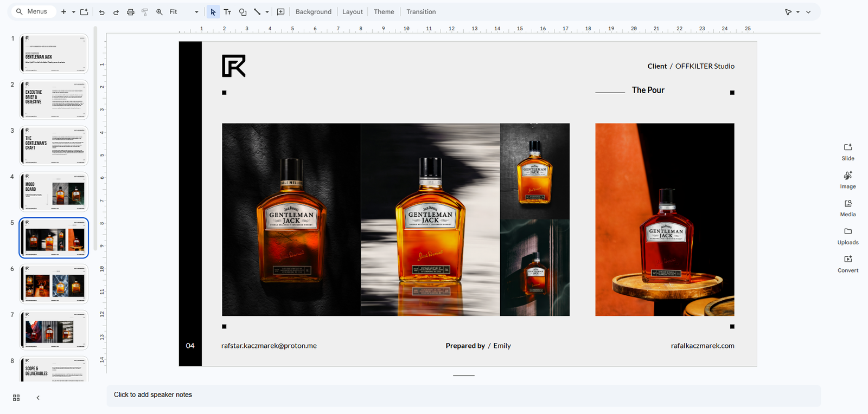
Task: Select the R logo on the slide
Action: click(x=234, y=66)
